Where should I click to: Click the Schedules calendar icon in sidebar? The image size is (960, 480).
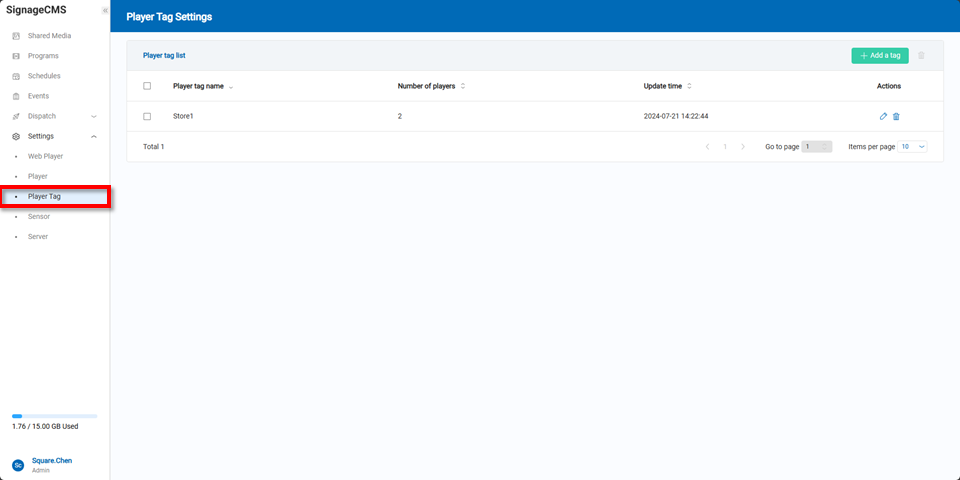[x=16, y=76]
